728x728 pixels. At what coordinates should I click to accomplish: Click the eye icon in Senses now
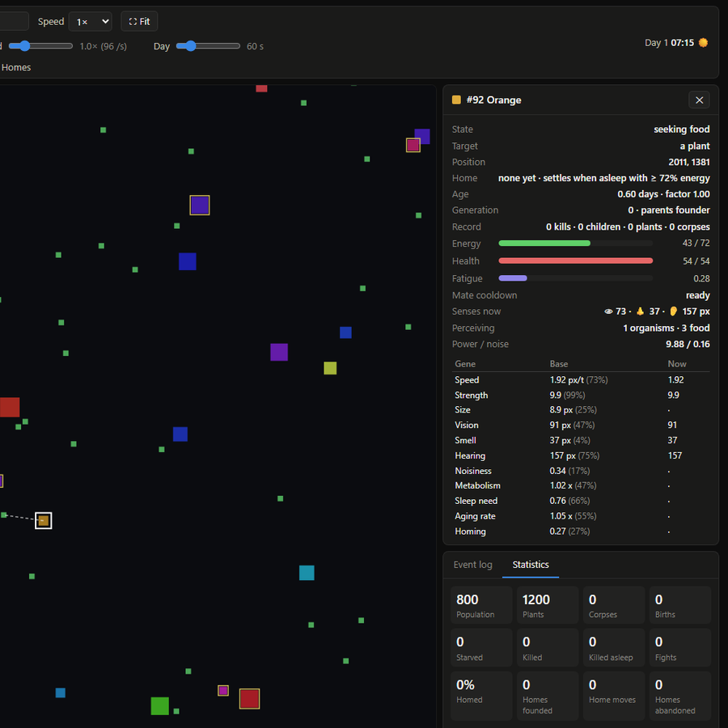608,311
